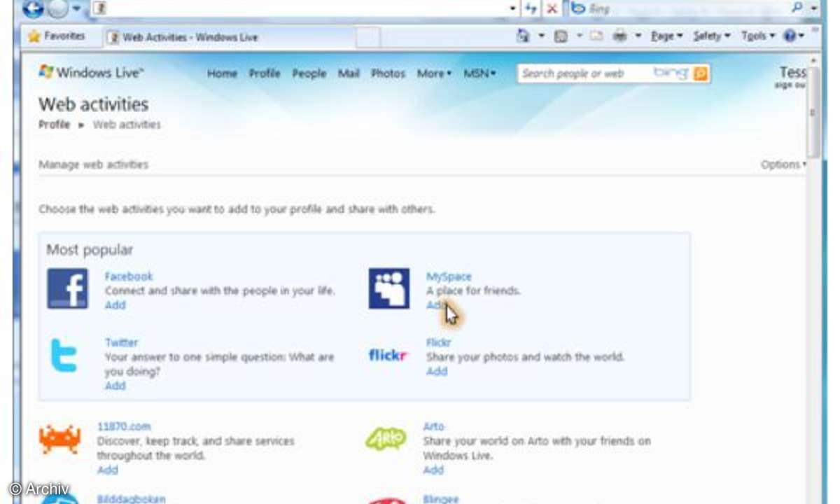Open the search provider dropdown arrow

[813, 8]
